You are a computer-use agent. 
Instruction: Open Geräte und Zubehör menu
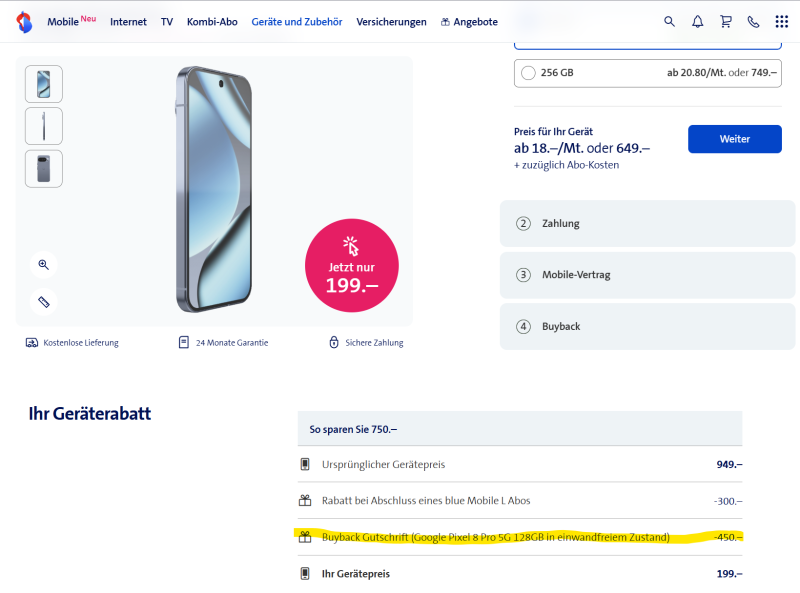coord(297,22)
